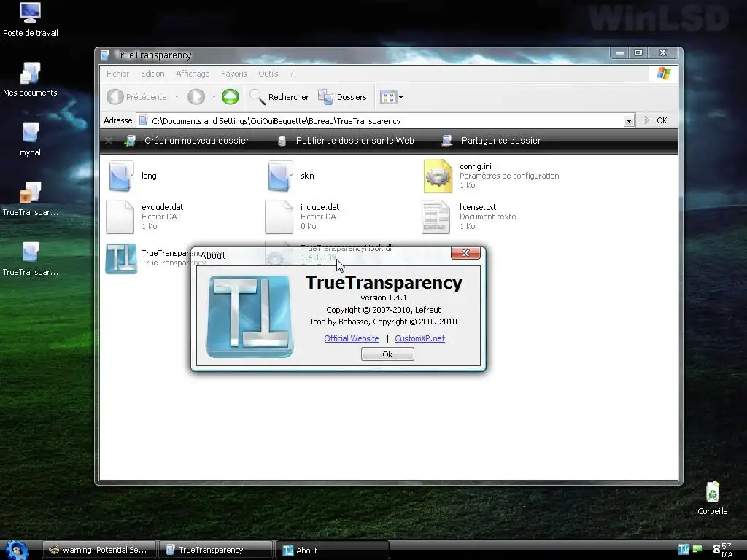Screen dimensions: 747x560
Task: Select the skin folder icon
Action: pos(280,176)
